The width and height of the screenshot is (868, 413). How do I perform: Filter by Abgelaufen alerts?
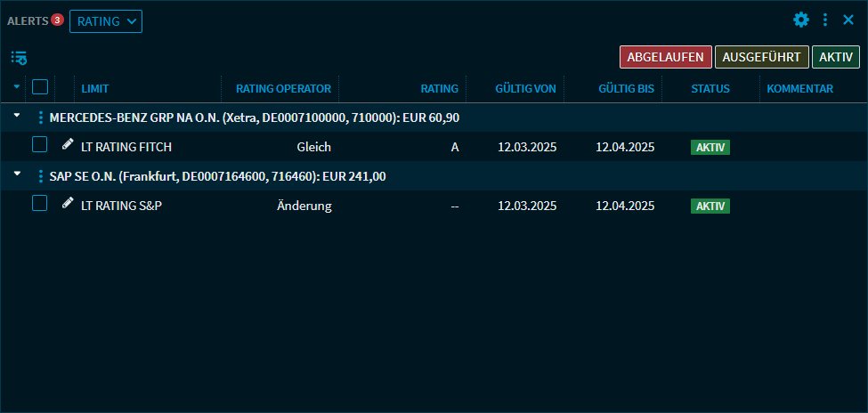coord(665,57)
